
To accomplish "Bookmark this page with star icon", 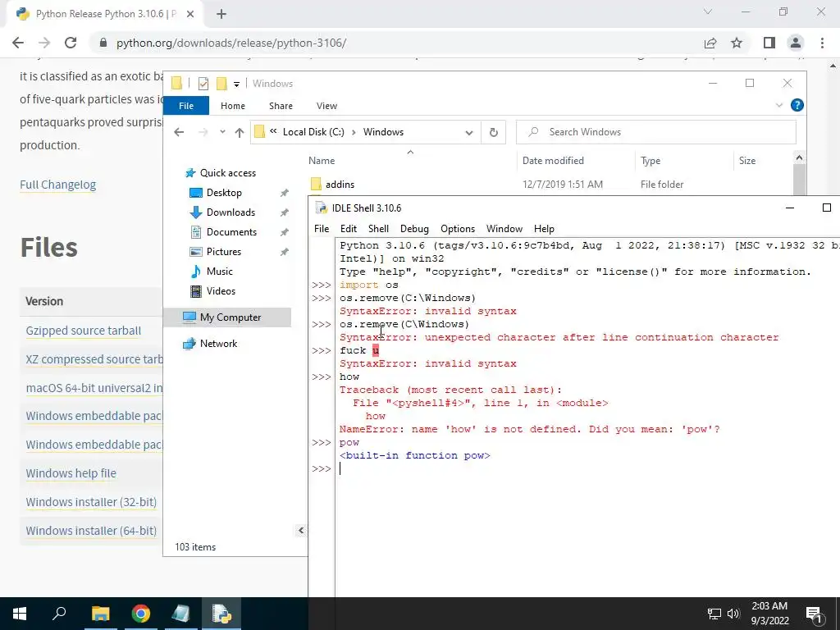I will tap(737, 43).
